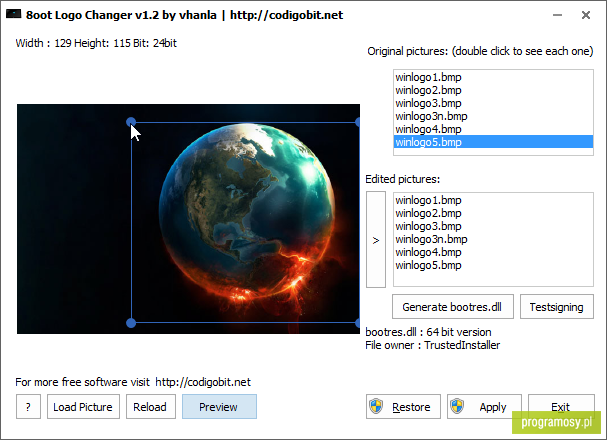Select winlogo3.bmp in Original pictures

click(493, 103)
